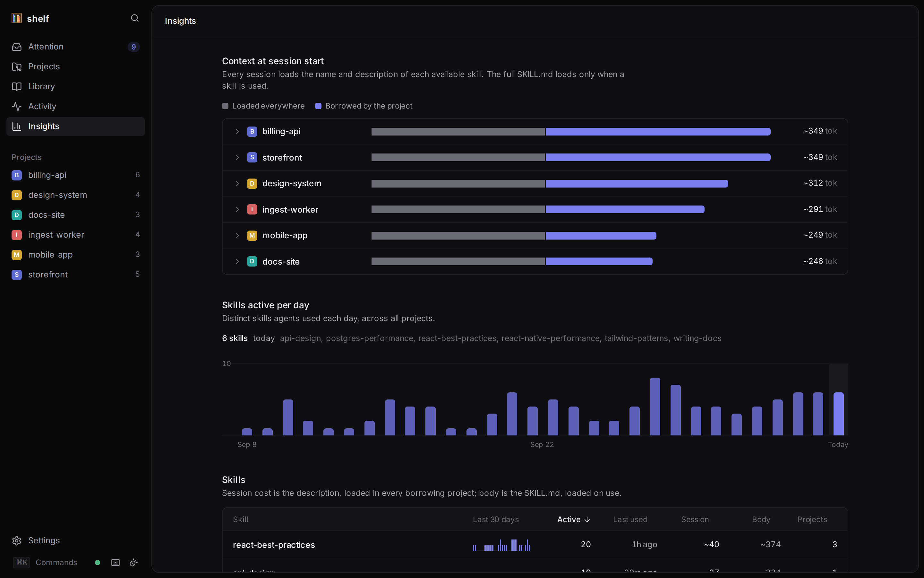
Task: Sort table by Session column header
Action: (x=695, y=520)
